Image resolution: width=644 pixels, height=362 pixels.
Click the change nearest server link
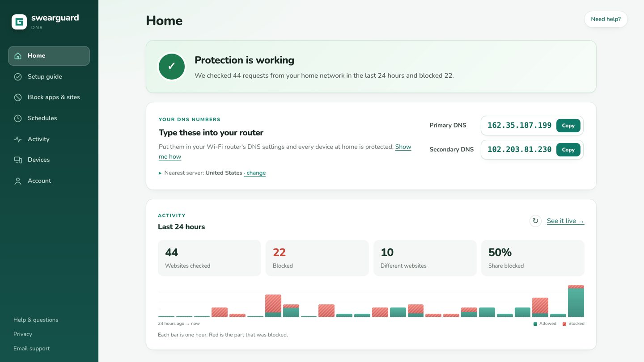point(256,173)
